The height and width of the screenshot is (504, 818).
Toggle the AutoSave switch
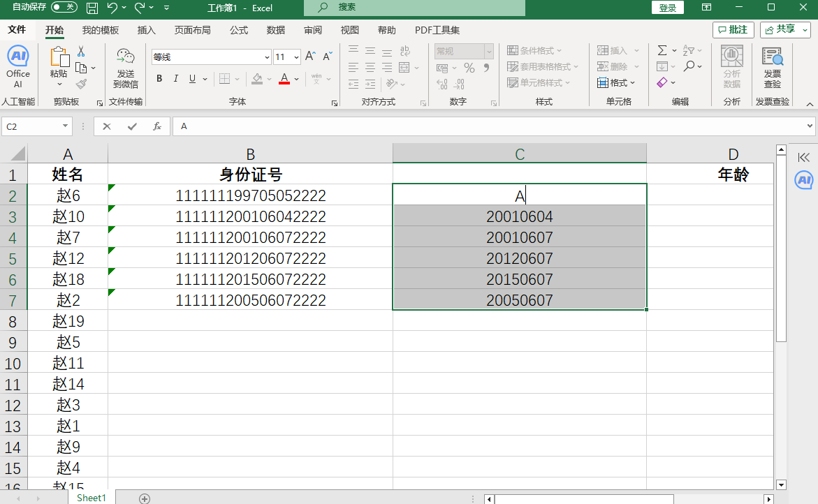(64, 7)
